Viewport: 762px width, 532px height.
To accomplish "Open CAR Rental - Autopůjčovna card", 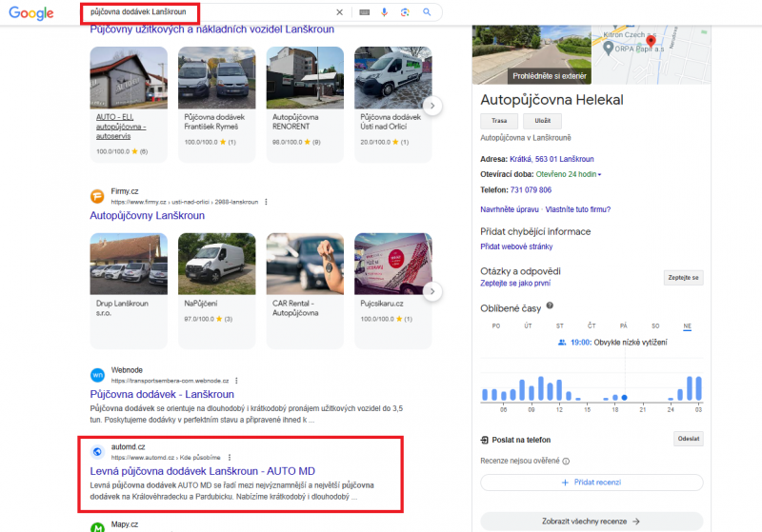I will [x=305, y=290].
